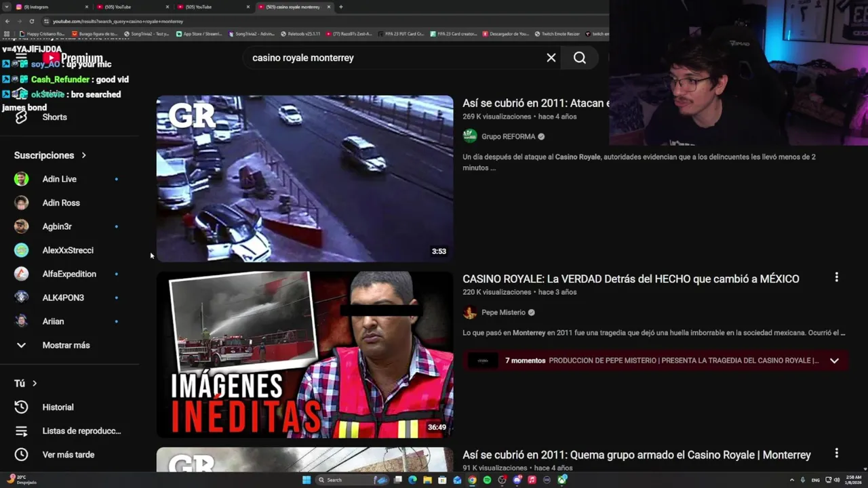Open taskbar clock showing 2:58 AM
Screen dimensions: 868x488
tap(854, 480)
